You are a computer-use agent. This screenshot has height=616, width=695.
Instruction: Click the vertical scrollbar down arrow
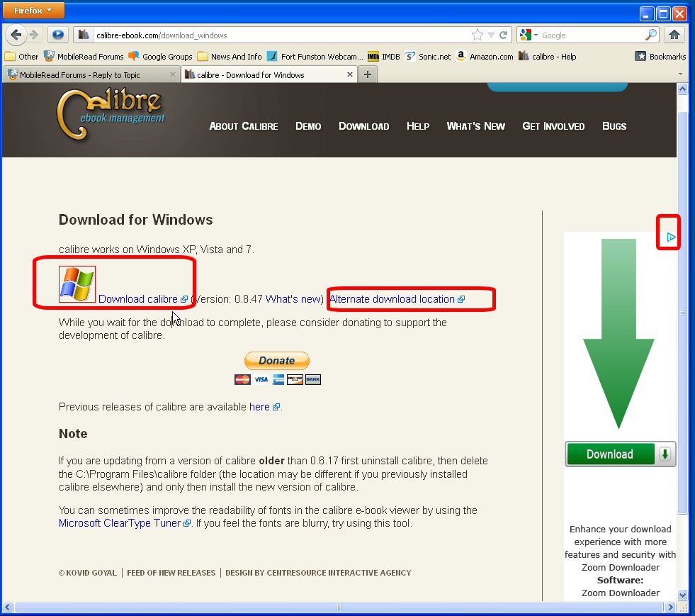pyautogui.click(x=682, y=595)
